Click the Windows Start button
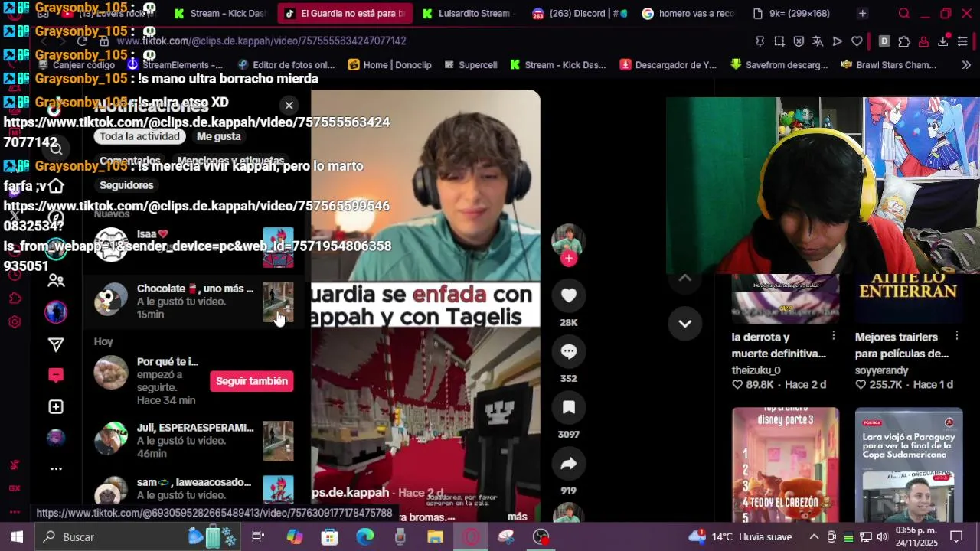Viewport: 980px width, 551px height. (x=17, y=536)
